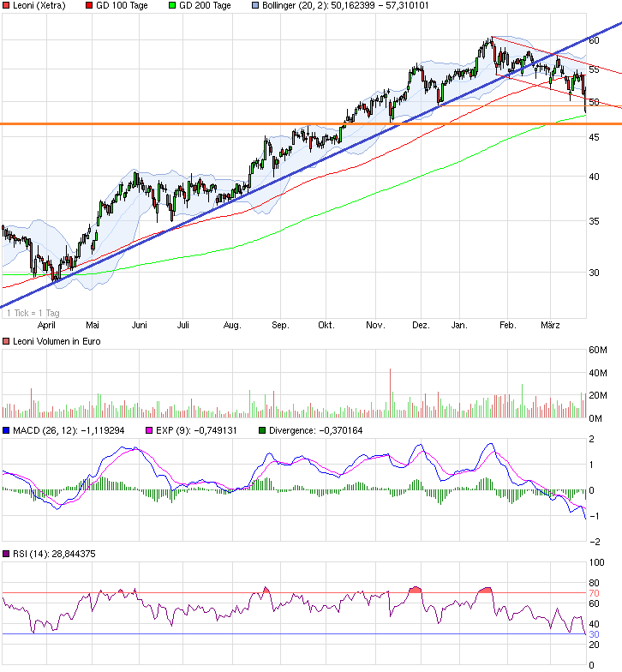Screen dimensions: 622x672
Task: Select the April label on the time axis
Action: (x=47, y=326)
